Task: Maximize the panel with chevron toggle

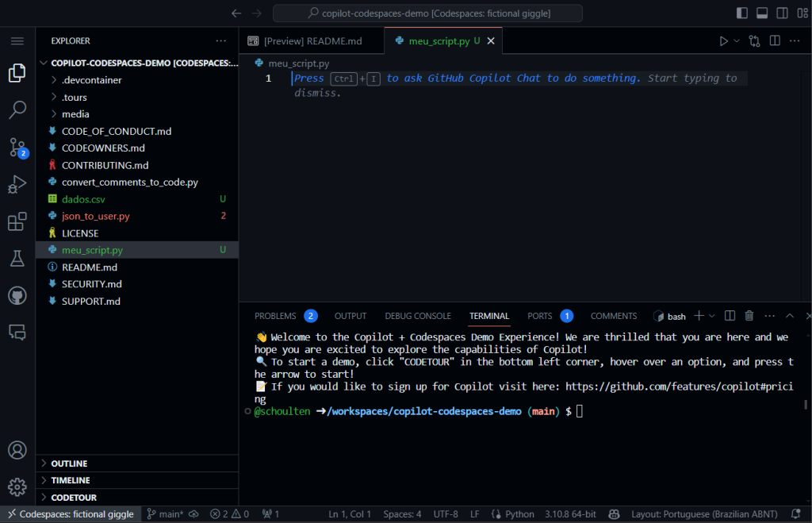Action: tap(790, 315)
